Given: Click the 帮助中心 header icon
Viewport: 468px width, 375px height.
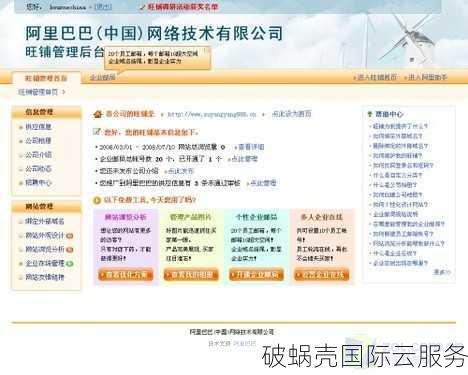Looking at the screenshot, I should [x=370, y=114].
